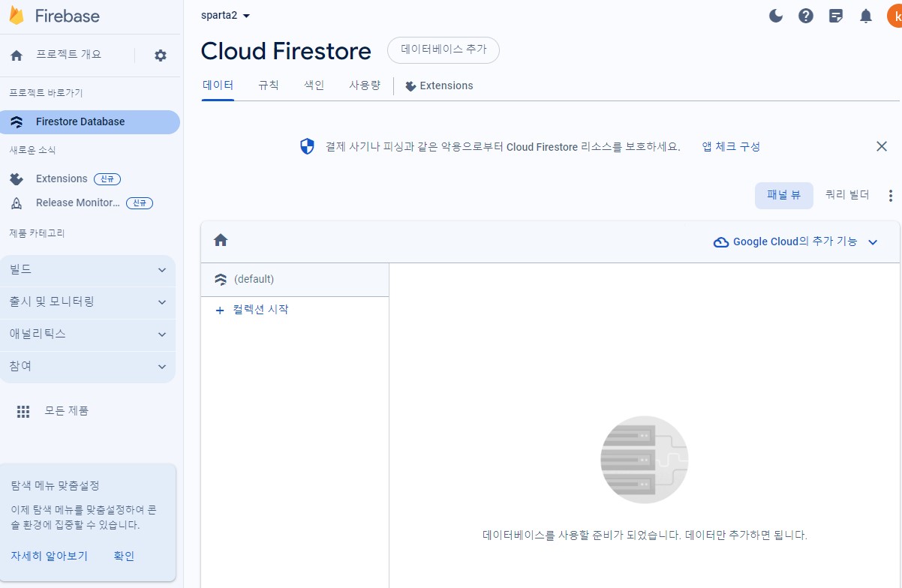Click the home icon in data path
This screenshot has width=902, height=588.
pyautogui.click(x=221, y=240)
